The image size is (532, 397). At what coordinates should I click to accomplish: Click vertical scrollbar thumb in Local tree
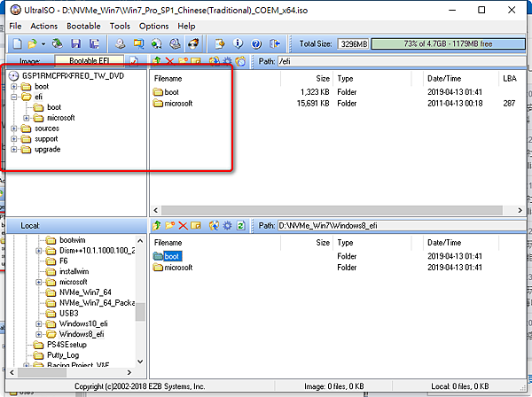140,312
